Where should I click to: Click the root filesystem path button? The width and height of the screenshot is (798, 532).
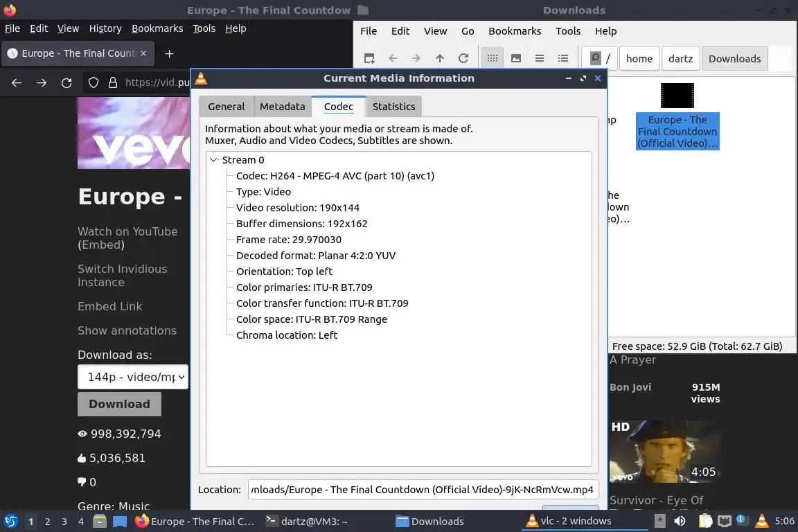[599, 58]
